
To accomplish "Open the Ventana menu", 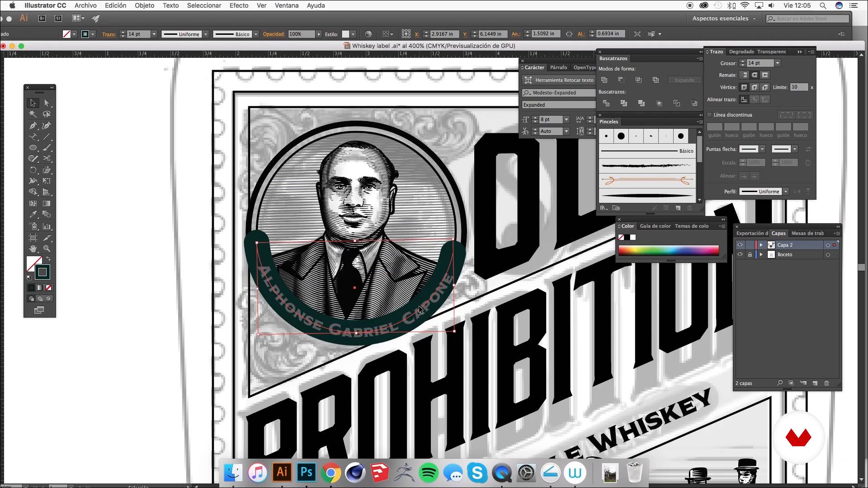I will point(287,5).
